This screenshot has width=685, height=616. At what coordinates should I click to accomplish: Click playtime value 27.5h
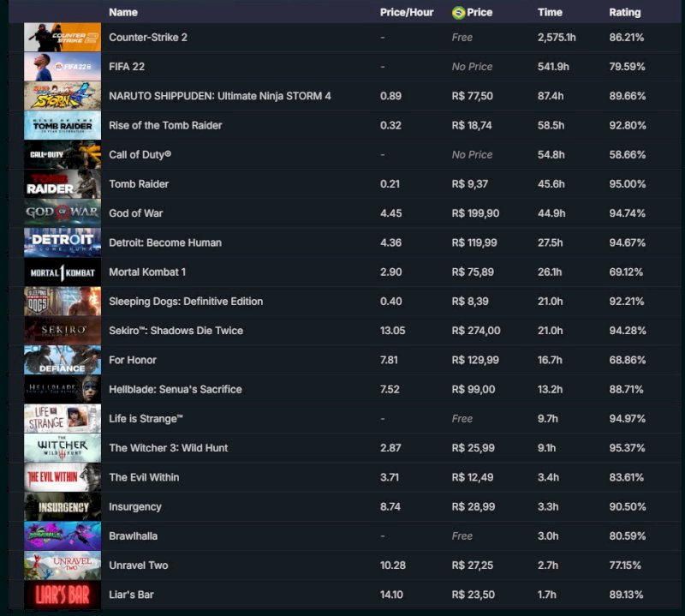point(550,242)
